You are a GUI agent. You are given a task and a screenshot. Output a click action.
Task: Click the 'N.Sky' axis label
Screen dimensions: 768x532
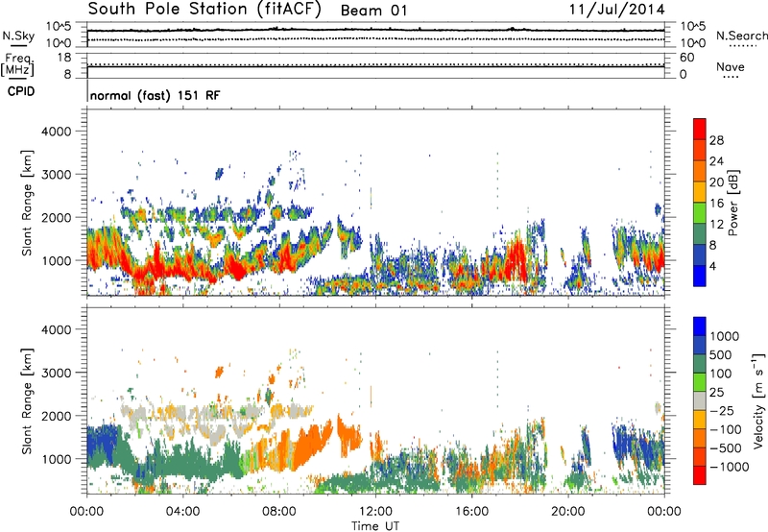tap(18, 36)
